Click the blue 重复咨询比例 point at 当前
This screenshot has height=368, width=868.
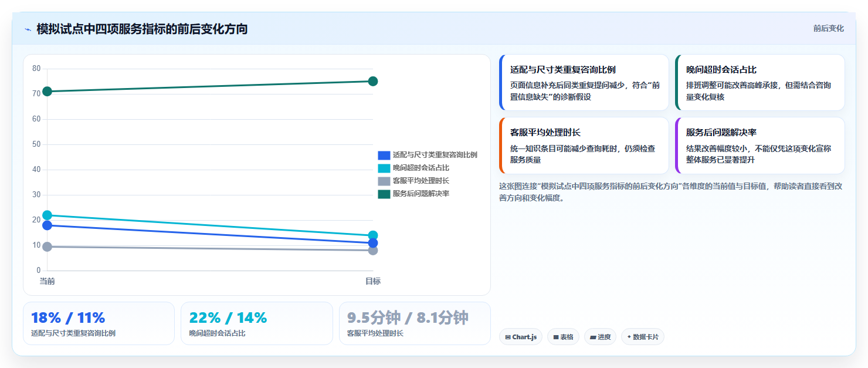[47, 225]
